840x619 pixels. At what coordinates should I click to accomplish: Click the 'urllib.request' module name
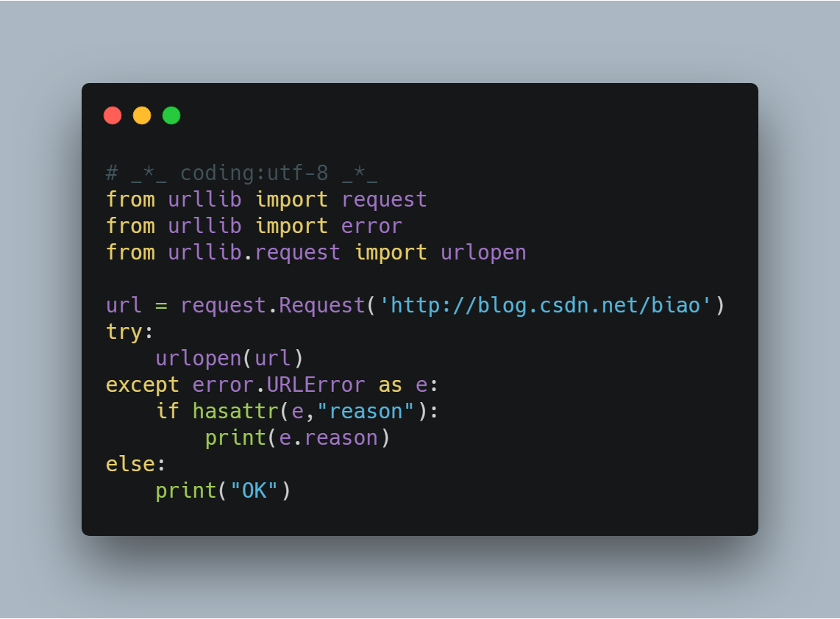coord(254,253)
